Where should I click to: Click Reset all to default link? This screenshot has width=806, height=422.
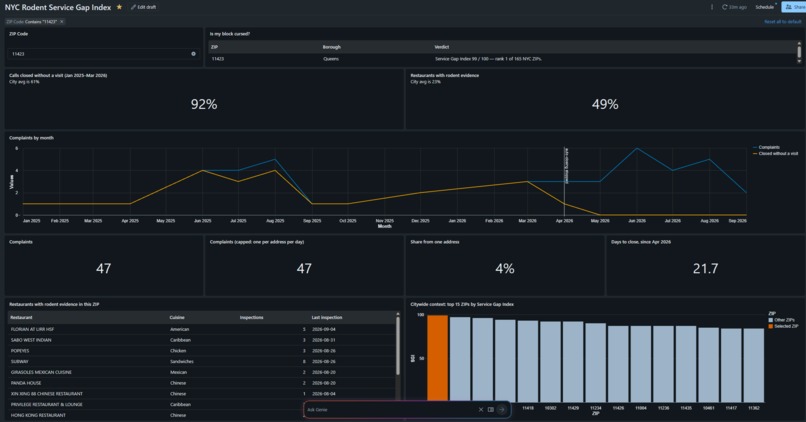(782, 22)
